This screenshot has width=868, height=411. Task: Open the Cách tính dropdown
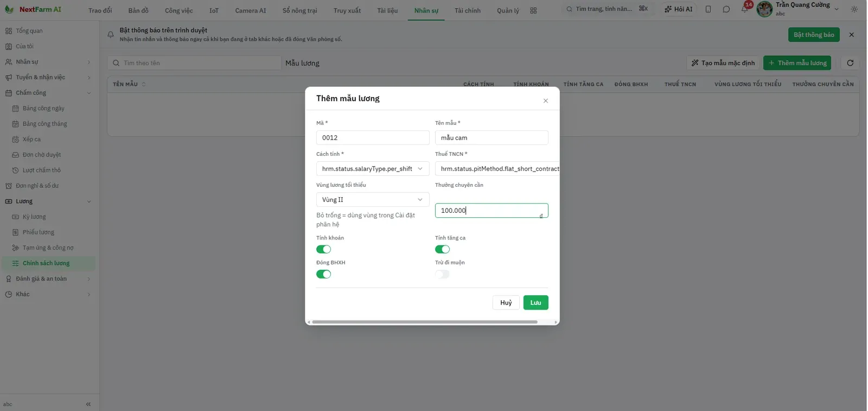tap(373, 169)
